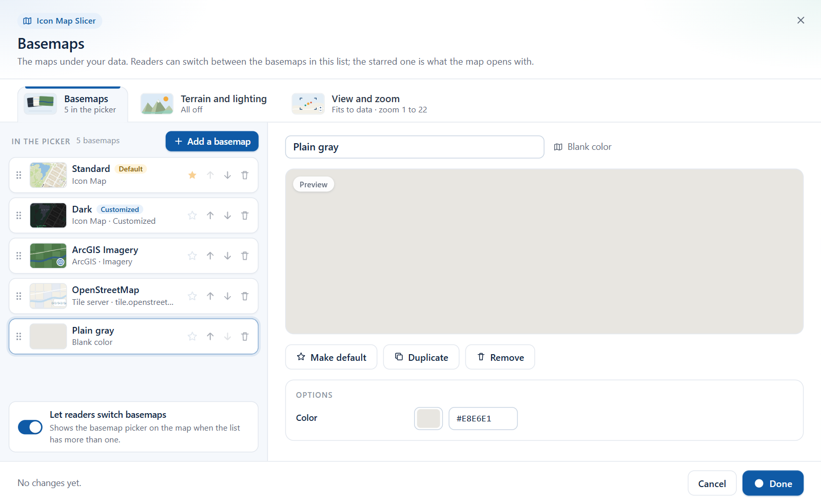Duplicate the Plain gray basemap
Viewport: 821px width, 504px height.
421,357
